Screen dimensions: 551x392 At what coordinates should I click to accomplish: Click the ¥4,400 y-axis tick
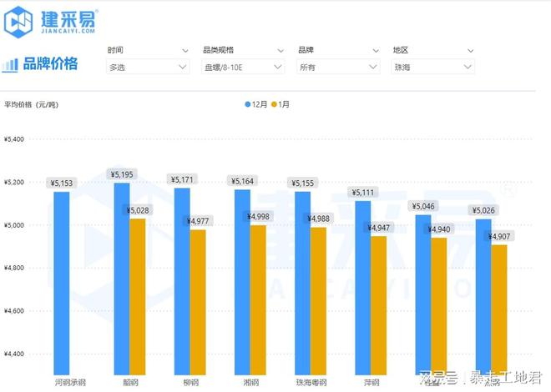14,354
